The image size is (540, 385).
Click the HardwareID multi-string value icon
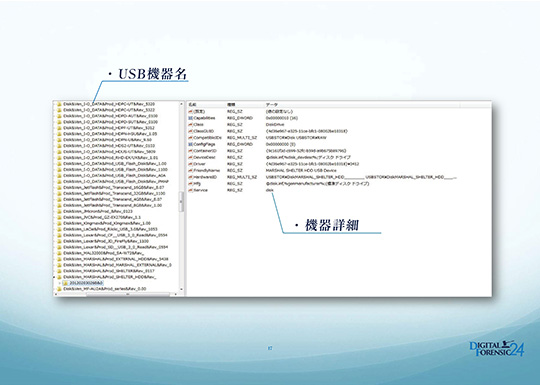click(190, 177)
